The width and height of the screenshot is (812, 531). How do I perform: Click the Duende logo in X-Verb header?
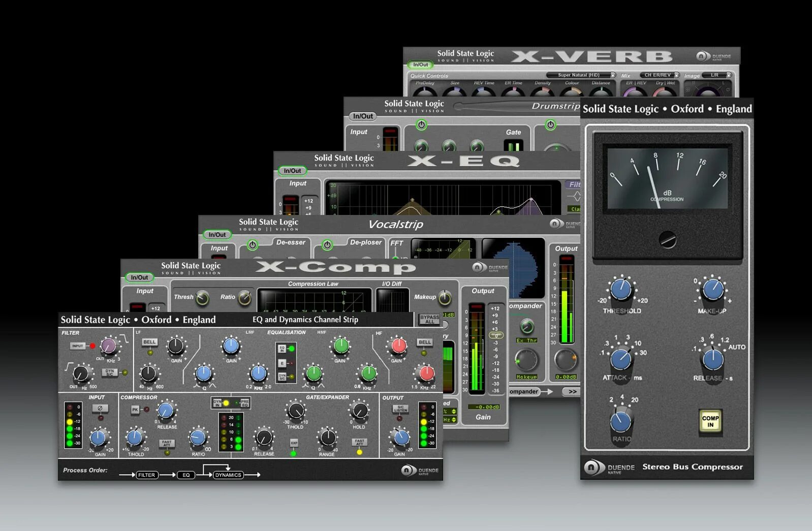tap(713, 56)
